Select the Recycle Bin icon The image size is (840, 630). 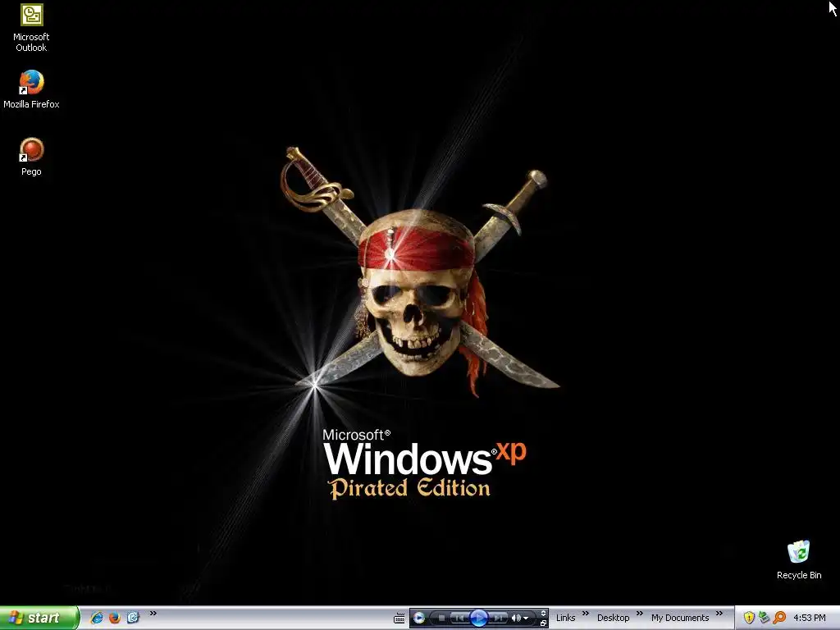(799, 559)
